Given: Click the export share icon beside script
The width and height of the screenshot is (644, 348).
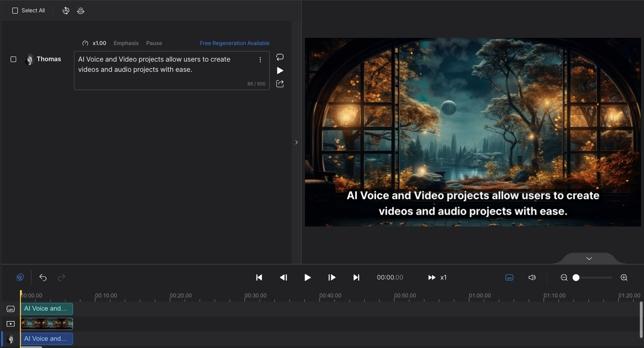Looking at the screenshot, I should [280, 84].
